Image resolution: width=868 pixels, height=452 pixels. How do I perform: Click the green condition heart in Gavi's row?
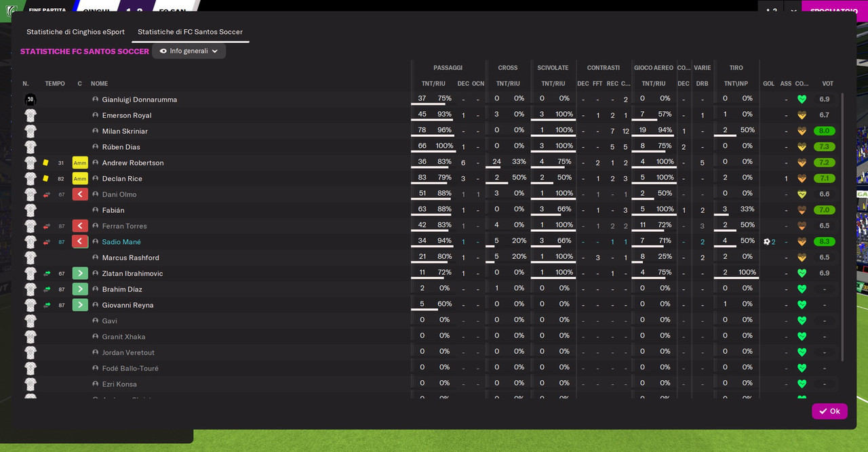(x=802, y=321)
